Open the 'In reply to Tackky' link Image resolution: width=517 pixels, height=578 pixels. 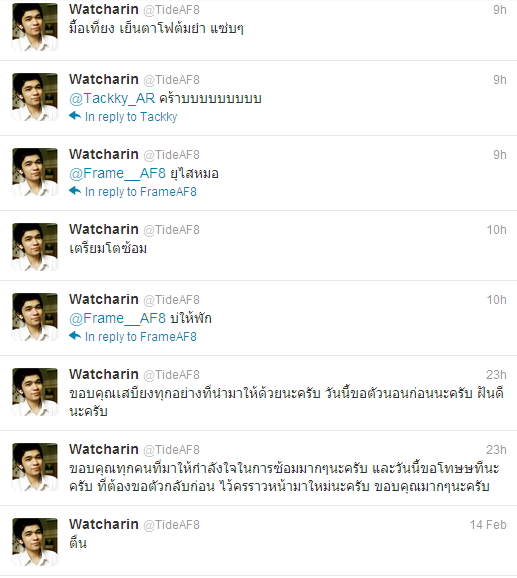[x=131, y=117]
